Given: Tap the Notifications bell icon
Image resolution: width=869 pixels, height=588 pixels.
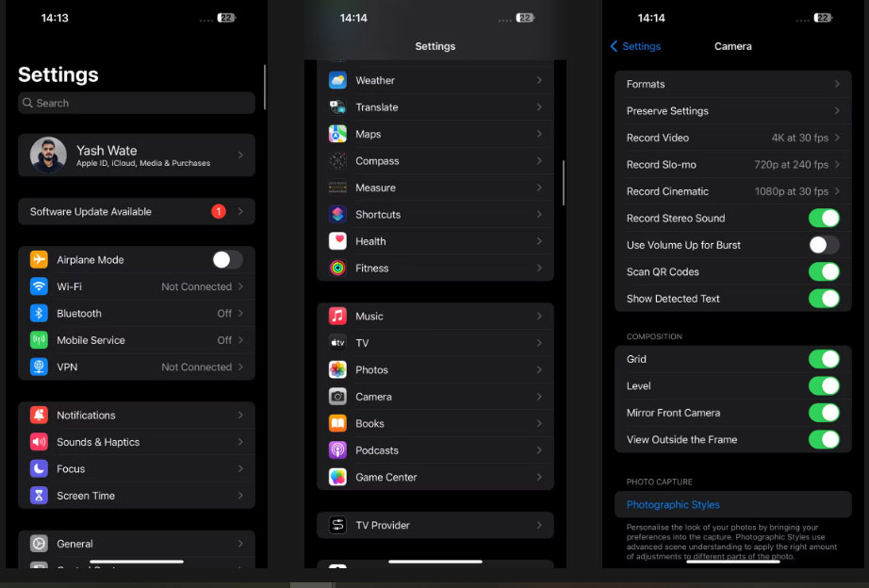Looking at the screenshot, I should click(39, 416).
